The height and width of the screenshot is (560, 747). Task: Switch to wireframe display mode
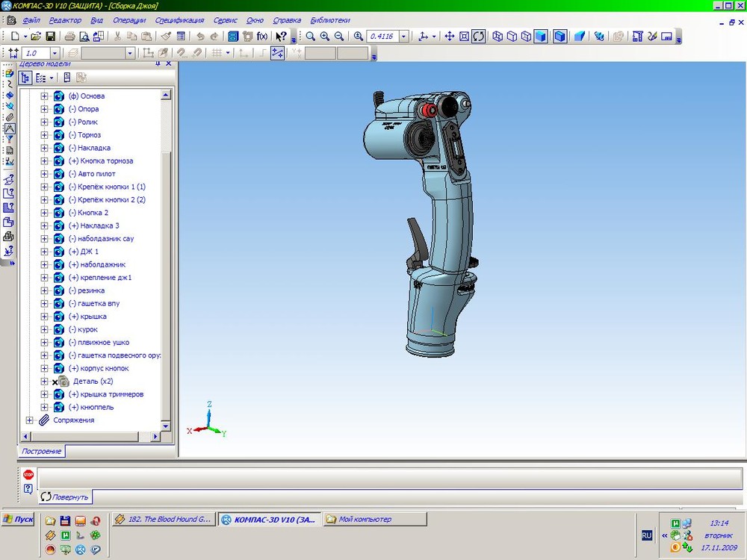498,36
